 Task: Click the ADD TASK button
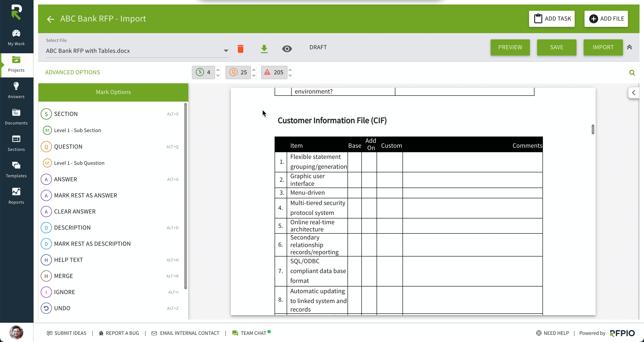pyautogui.click(x=552, y=19)
